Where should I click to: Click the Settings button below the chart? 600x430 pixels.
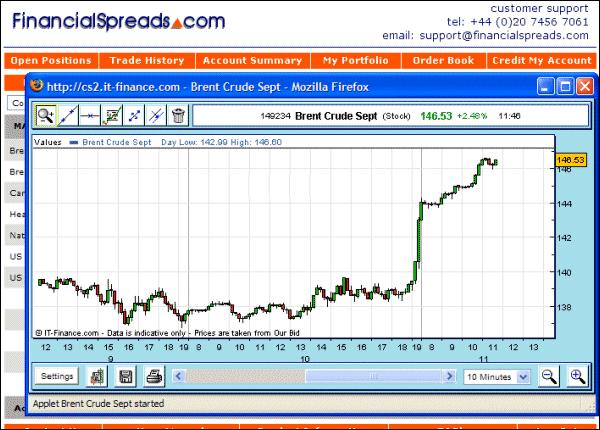(57, 376)
